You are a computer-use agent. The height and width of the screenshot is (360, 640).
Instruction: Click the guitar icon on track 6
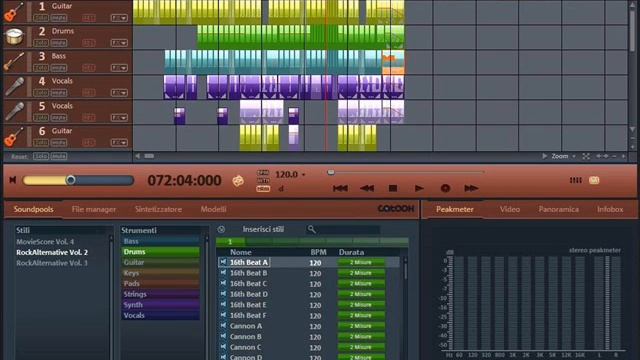point(13,137)
